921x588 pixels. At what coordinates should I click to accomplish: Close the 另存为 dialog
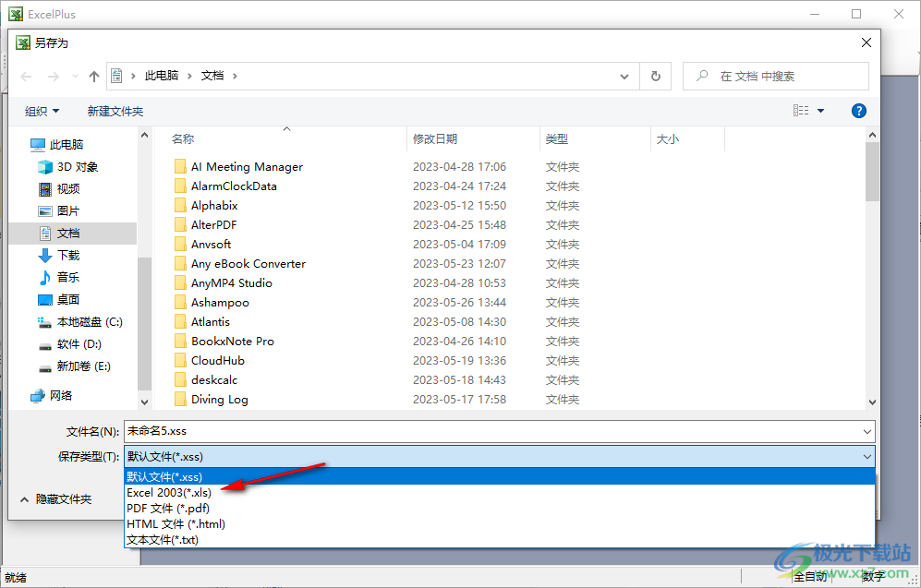866,42
